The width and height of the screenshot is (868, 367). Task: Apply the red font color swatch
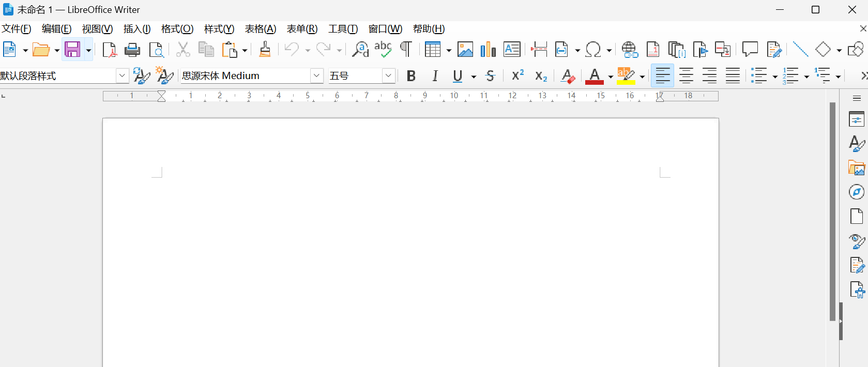pos(595,76)
